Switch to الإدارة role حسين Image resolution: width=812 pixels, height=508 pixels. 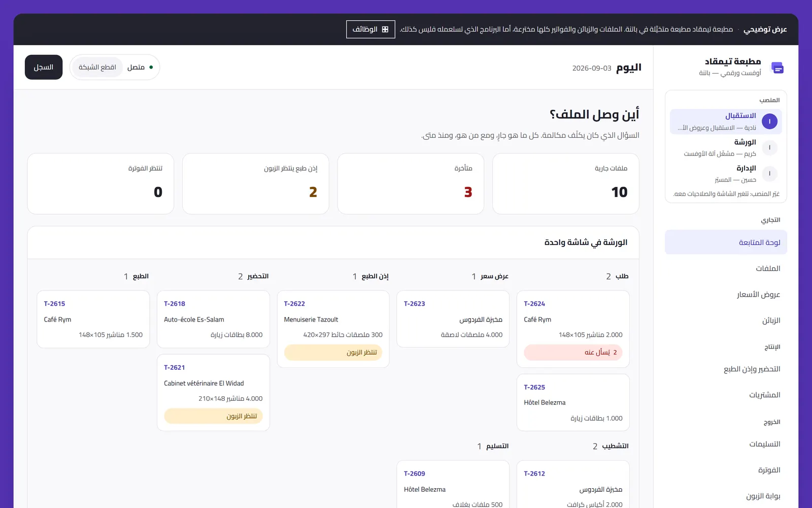click(726, 174)
